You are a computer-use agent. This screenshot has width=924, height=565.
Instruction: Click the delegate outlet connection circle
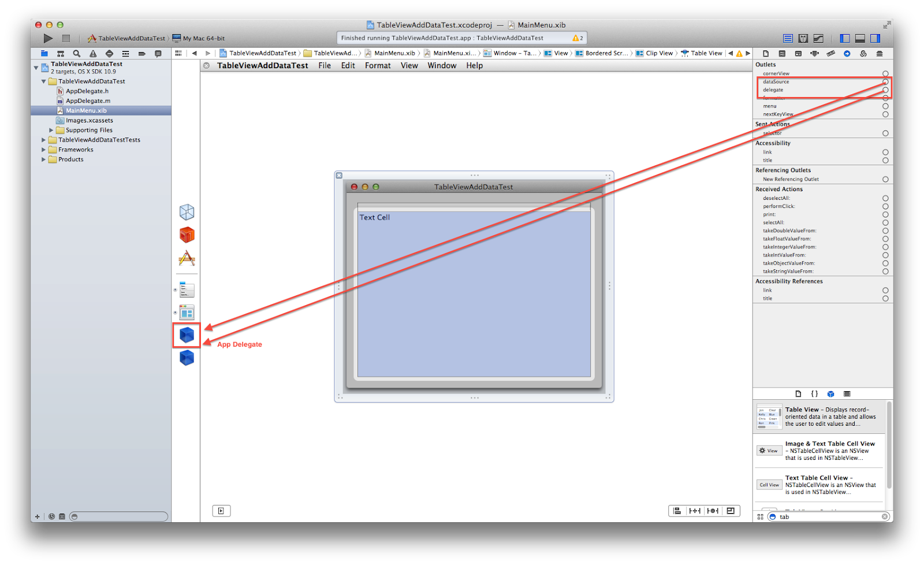click(885, 90)
